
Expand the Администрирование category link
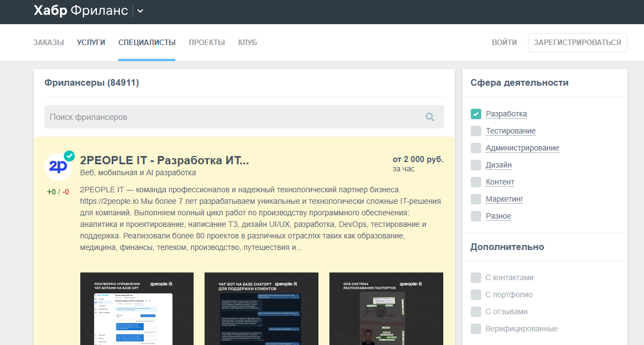click(x=522, y=148)
